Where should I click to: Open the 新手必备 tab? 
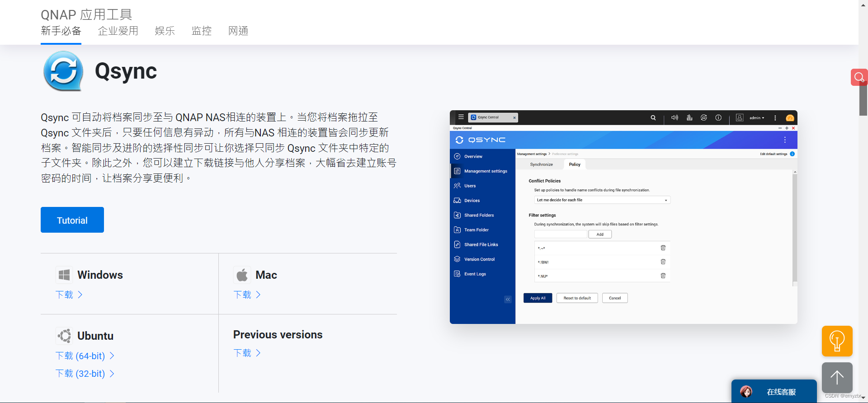coord(61,31)
